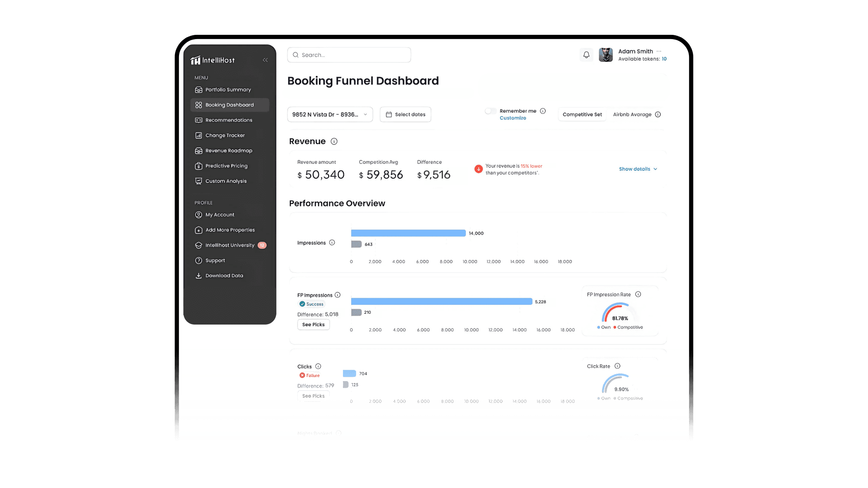This screenshot has height=488, width=868.
Task: Click the IntelliHost logo
Action: 213,60
